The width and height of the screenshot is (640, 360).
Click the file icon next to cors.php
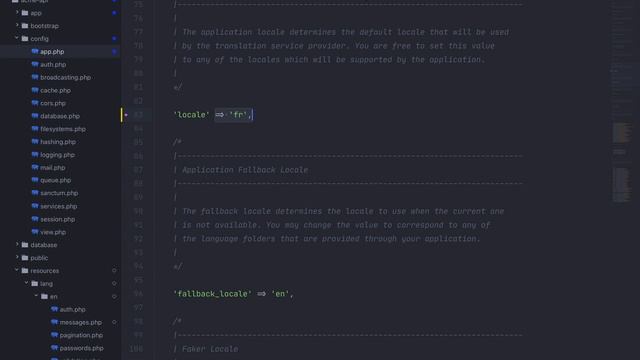(35, 103)
